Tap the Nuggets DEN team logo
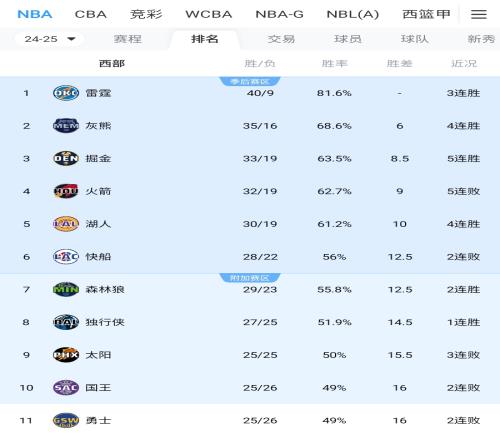The image size is (500, 440). [66, 158]
